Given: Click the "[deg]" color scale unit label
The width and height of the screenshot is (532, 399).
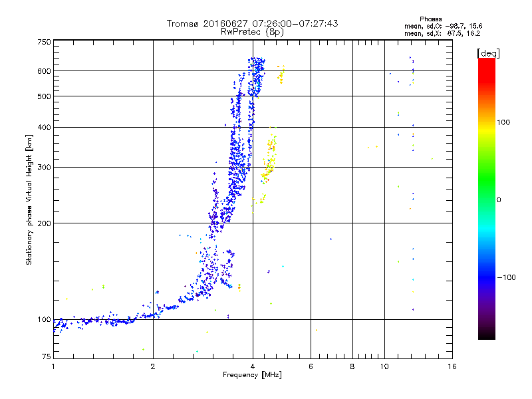Looking at the screenshot, I should (x=488, y=53).
